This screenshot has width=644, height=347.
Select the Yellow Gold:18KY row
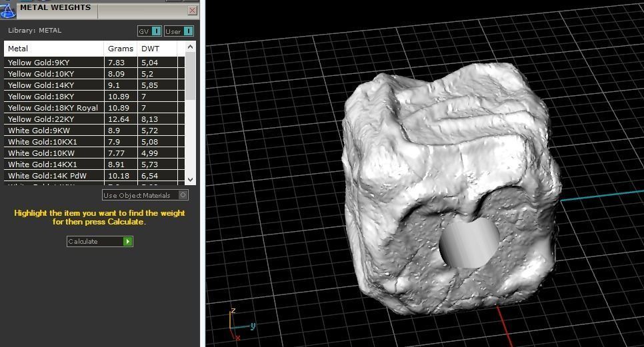95,97
